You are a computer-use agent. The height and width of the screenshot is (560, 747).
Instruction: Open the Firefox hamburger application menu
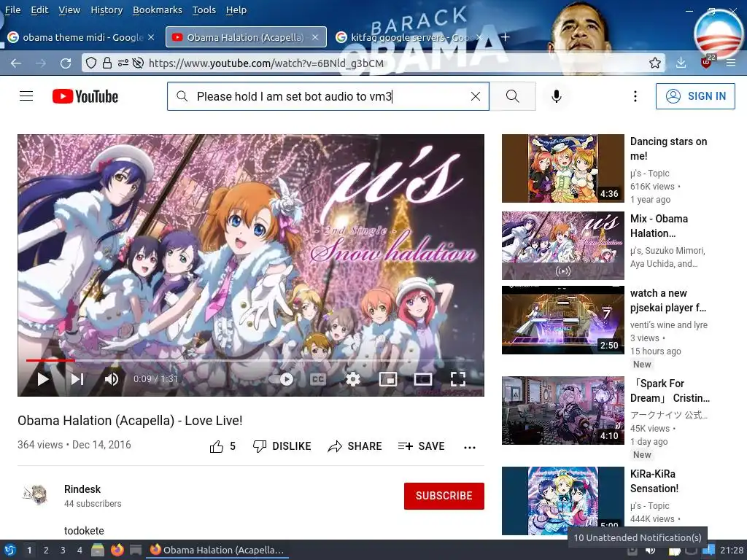pos(731,63)
